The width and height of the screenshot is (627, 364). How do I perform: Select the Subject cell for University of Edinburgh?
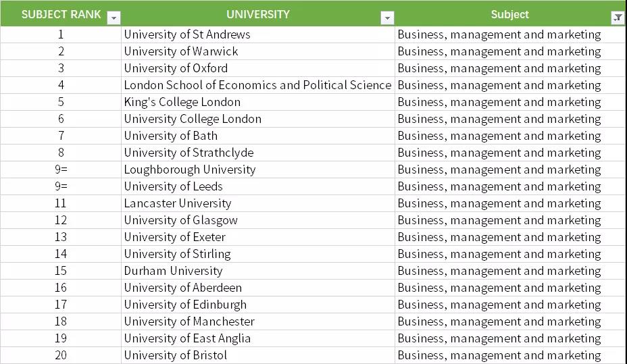(499, 305)
